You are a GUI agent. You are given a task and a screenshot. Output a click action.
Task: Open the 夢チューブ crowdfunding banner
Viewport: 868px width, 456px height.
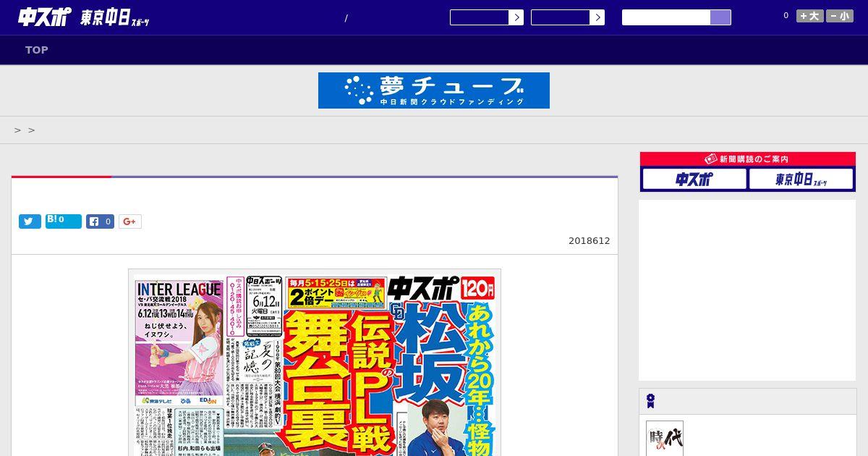point(434,90)
